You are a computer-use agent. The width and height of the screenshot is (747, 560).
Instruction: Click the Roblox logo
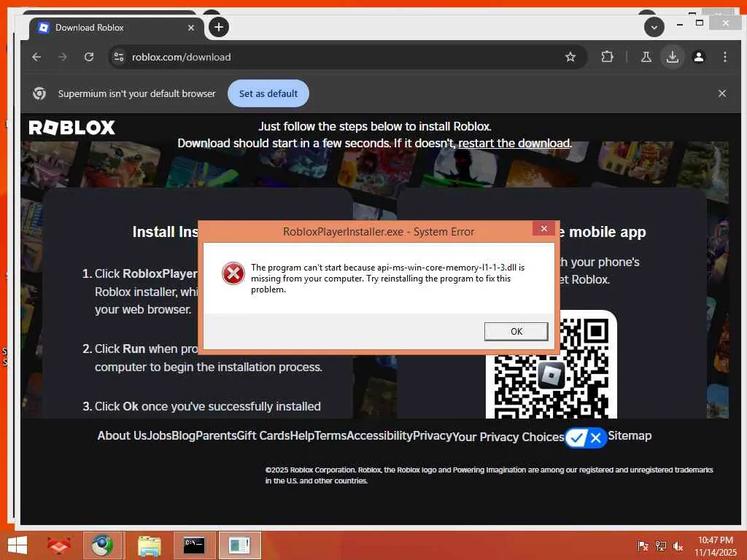coord(72,128)
